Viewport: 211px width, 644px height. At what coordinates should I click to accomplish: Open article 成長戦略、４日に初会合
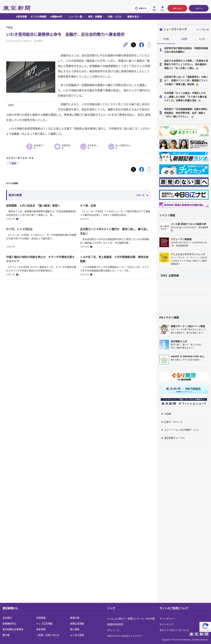[x=33, y=206]
